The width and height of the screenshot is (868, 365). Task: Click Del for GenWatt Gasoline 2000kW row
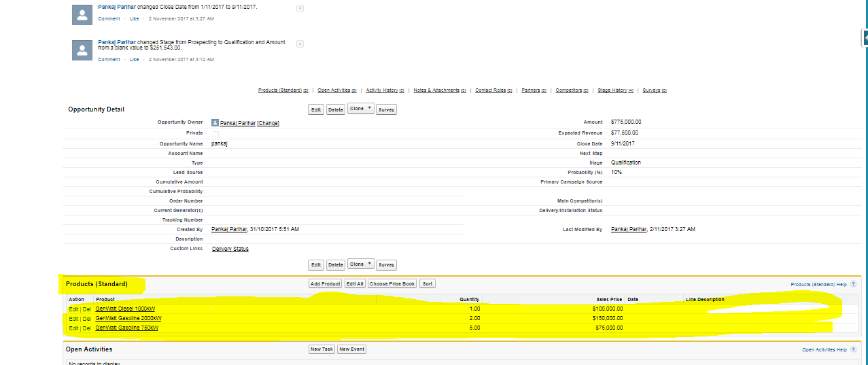click(x=87, y=318)
